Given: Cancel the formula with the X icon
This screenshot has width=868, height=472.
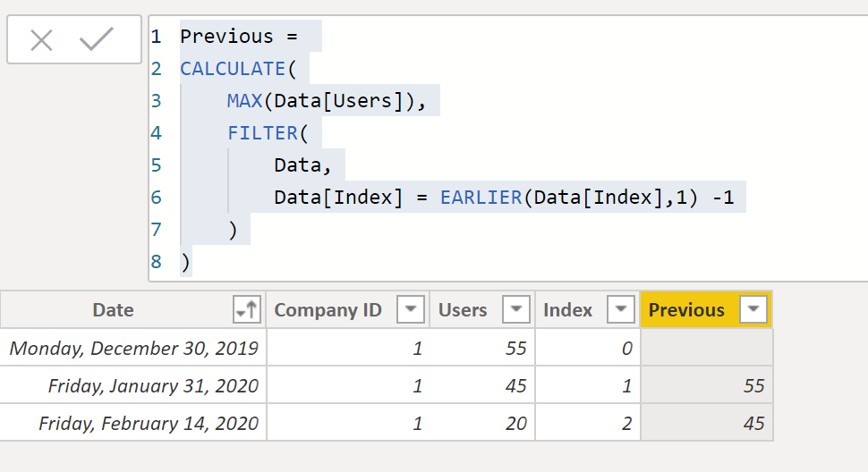Looking at the screenshot, I should tap(42, 40).
